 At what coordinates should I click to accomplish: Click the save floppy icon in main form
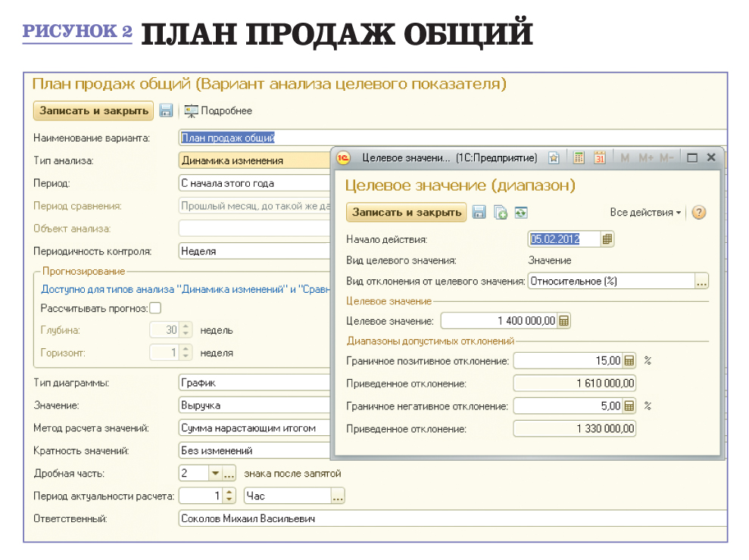pyautogui.click(x=166, y=110)
